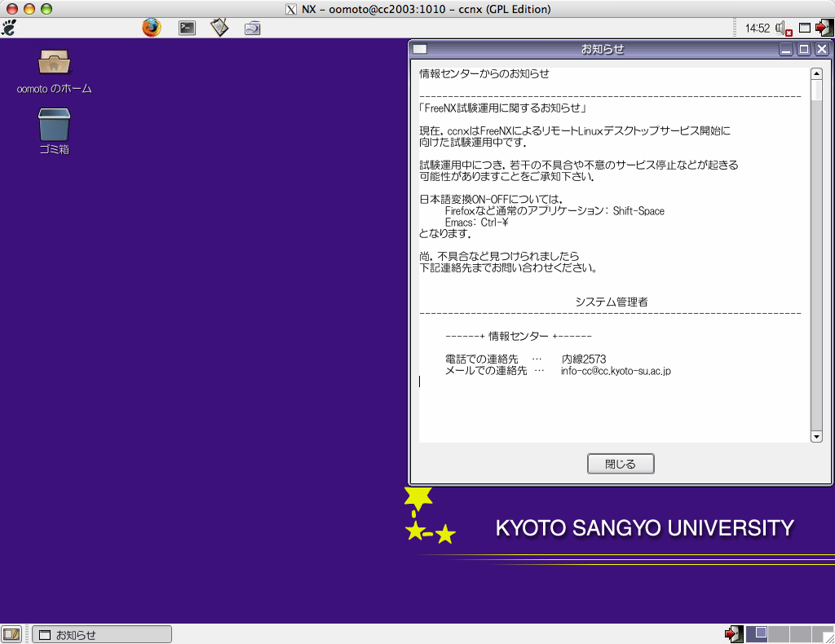This screenshot has width=835, height=644.
Task: Click the line starting 試験運用中につき
Action: tap(579, 165)
